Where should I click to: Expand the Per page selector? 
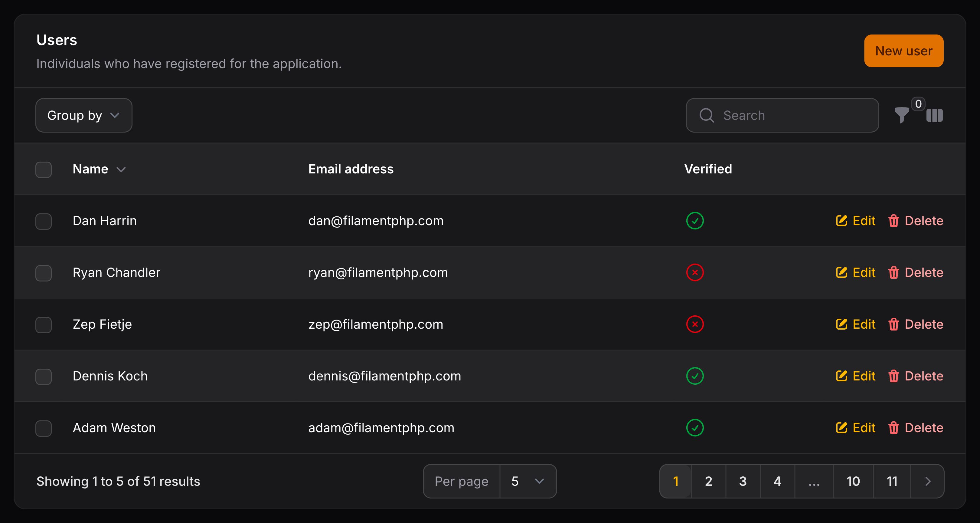[528, 481]
